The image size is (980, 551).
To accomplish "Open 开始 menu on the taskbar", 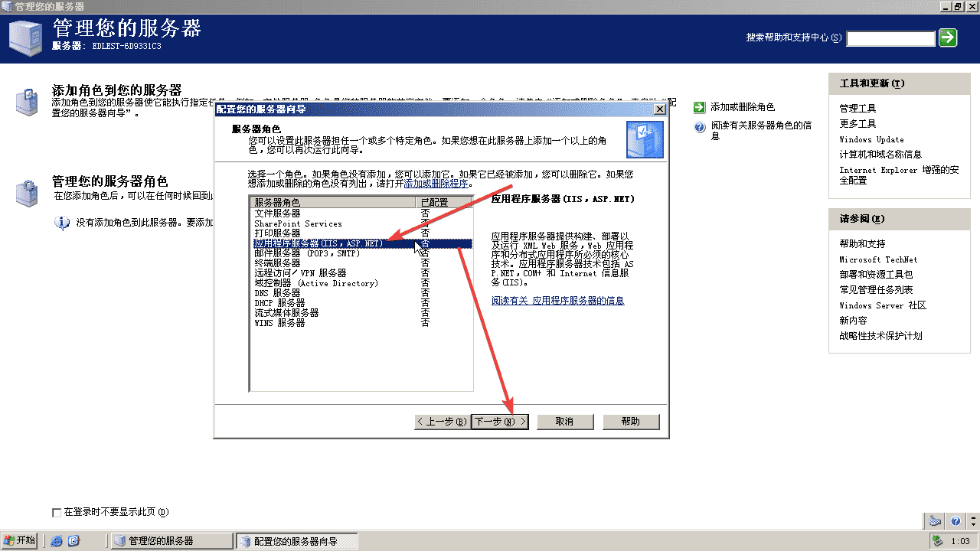I will 20,541.
